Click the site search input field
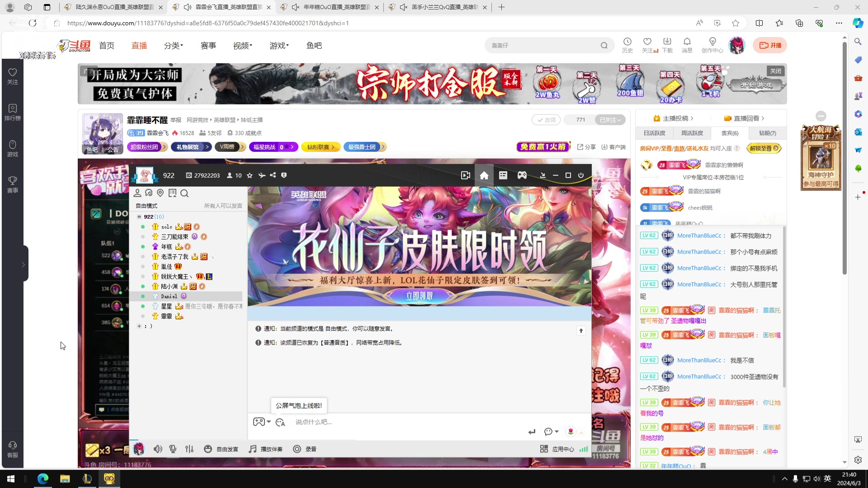This screenshot has height=488, width=868. (542, 46)
